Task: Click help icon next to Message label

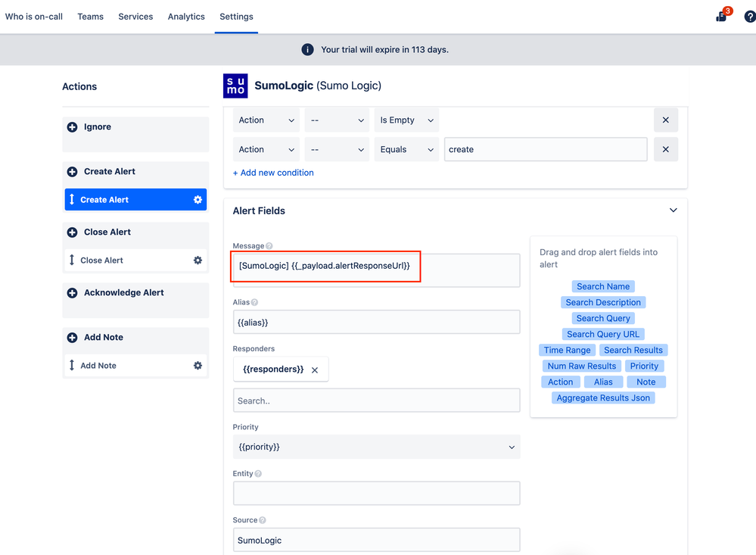Action: pyautogui.click(x=269, y=246)
